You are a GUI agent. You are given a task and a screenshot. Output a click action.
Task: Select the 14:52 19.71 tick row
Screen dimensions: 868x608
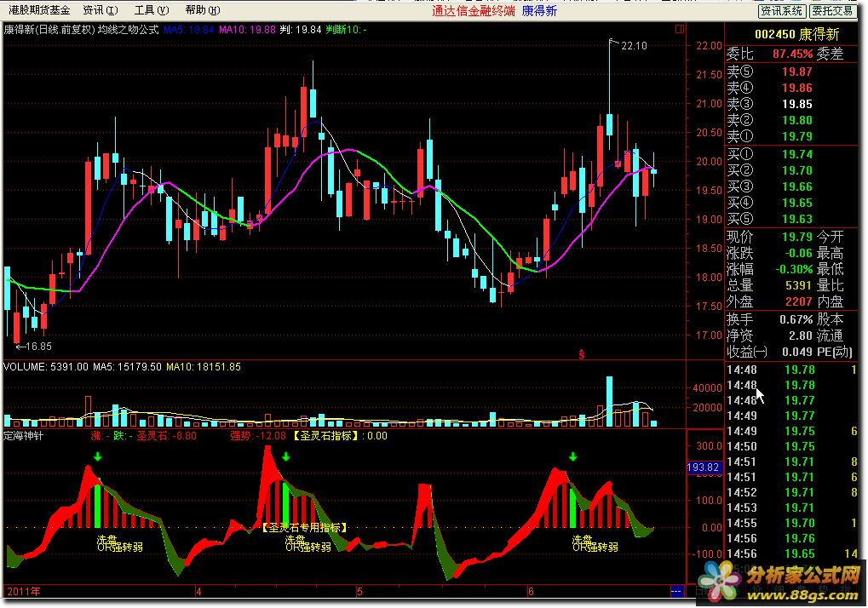pos(791,492)
